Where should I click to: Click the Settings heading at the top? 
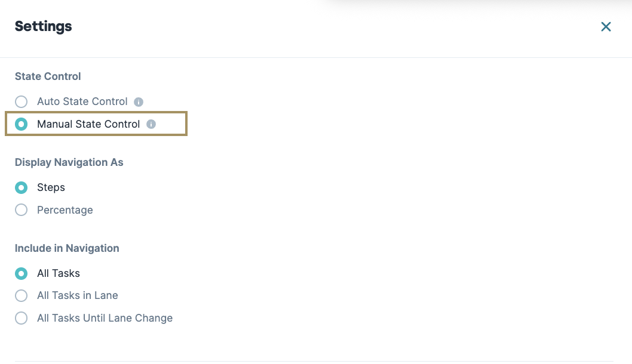[43, 26]
